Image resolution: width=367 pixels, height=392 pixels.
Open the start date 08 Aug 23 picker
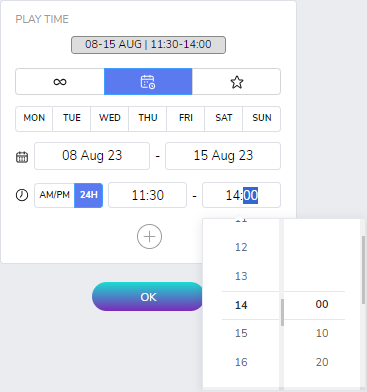point(92,156)
